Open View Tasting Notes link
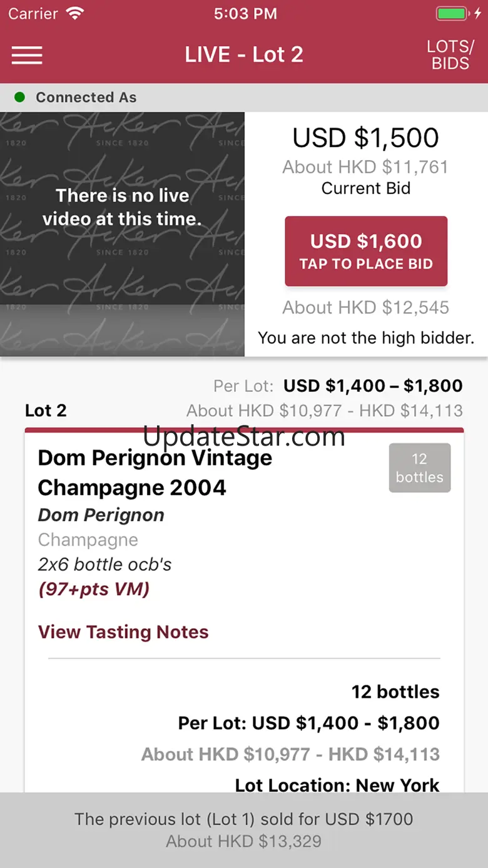The image size is (488, 868). coord(123,632)
